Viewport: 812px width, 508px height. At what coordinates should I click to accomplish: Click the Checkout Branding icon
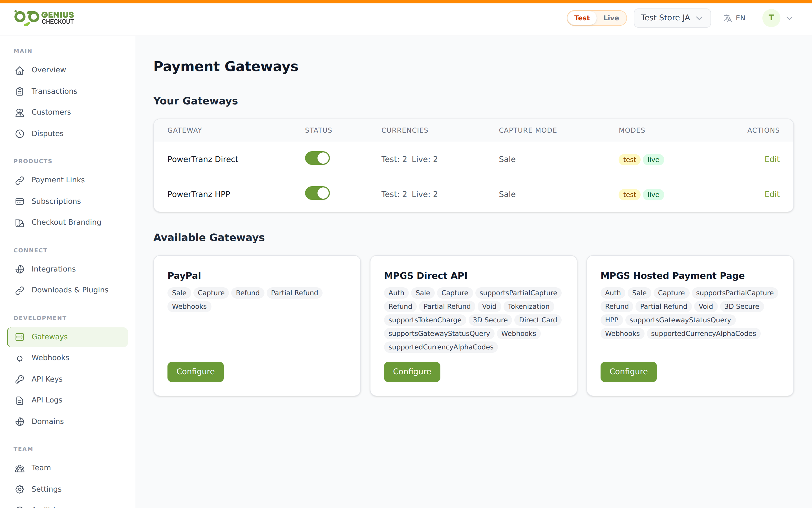pyautogui.click(x=20, y=223)
